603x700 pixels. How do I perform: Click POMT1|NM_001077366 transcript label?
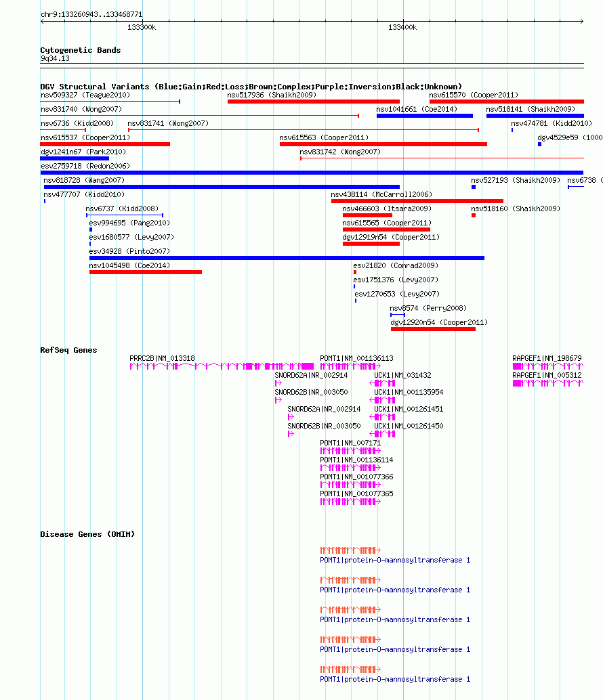(356, 477)
